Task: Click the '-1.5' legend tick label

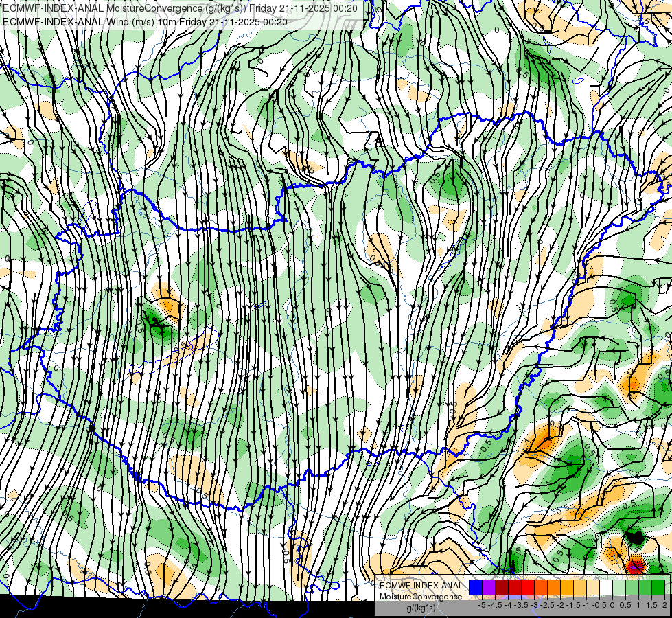Action: (573, 605)
